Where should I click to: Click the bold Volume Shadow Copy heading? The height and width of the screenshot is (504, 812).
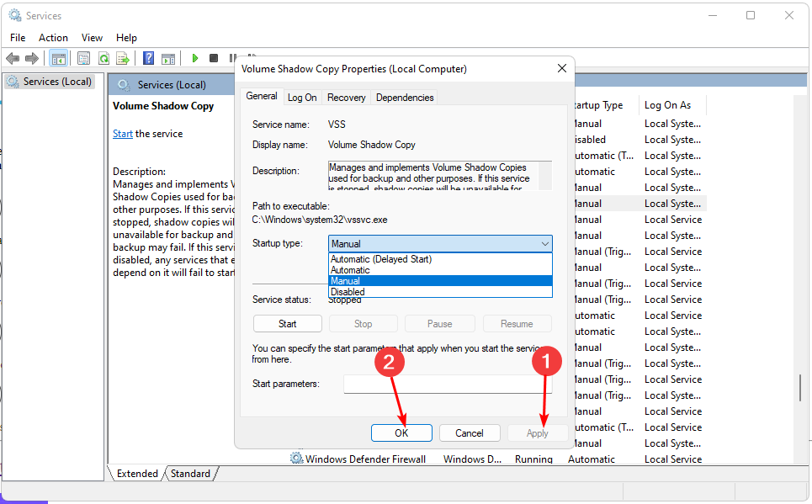(163, 106)
